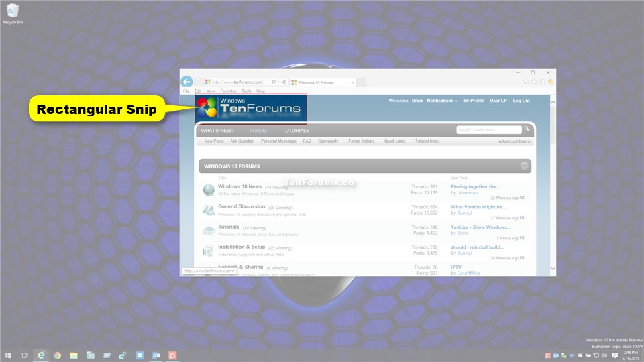
Task: Click the page scrollbar down arrow
Action: (x=553, y=269)
